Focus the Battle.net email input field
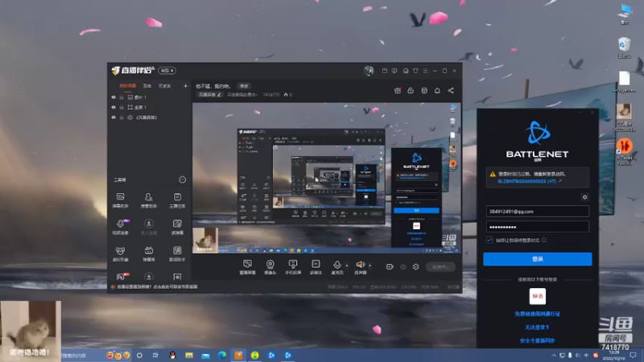Screen dimensions: 644x362 [537, 212]
